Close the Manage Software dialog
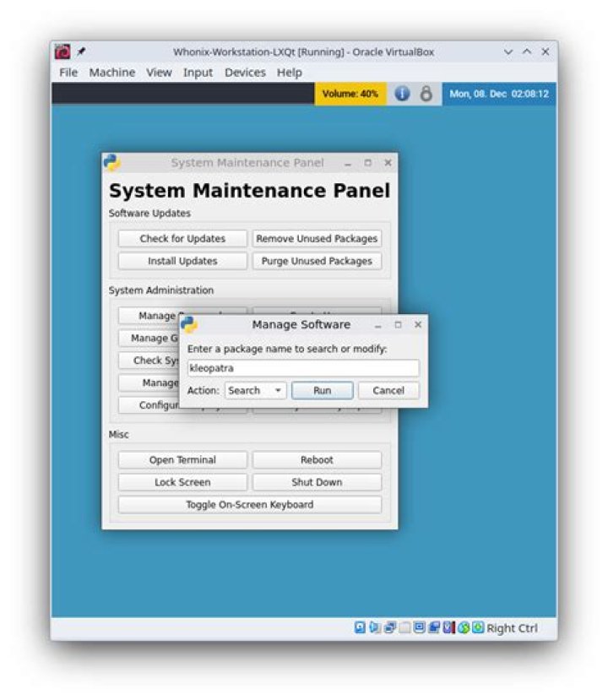The image size is (608, 700). [418, 324]
